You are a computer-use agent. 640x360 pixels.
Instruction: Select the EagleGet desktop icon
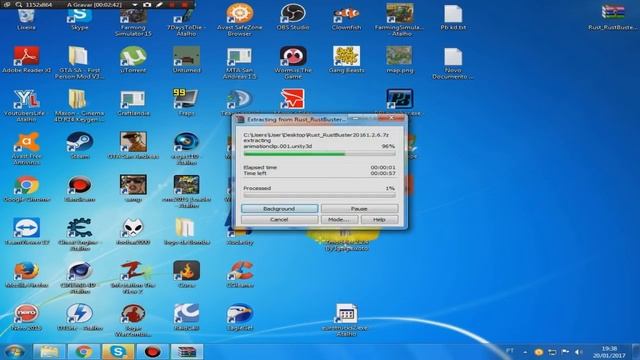240,317
